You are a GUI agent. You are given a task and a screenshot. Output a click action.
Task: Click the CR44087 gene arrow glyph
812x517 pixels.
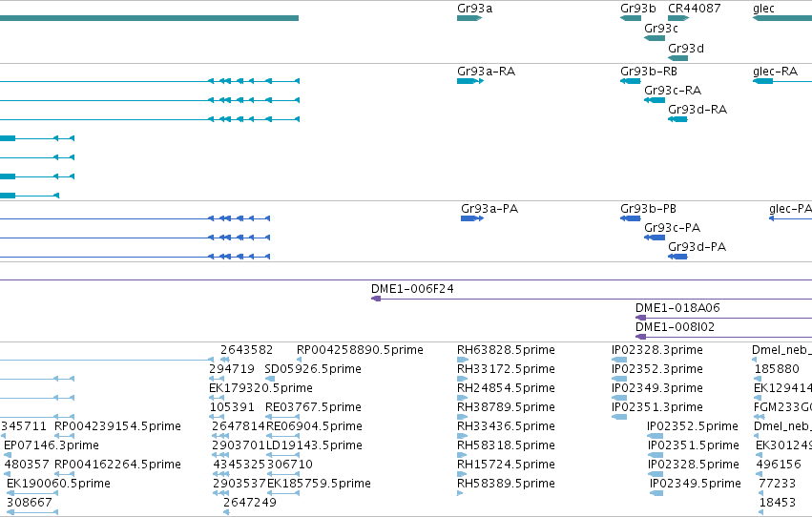tap(678, 18)
